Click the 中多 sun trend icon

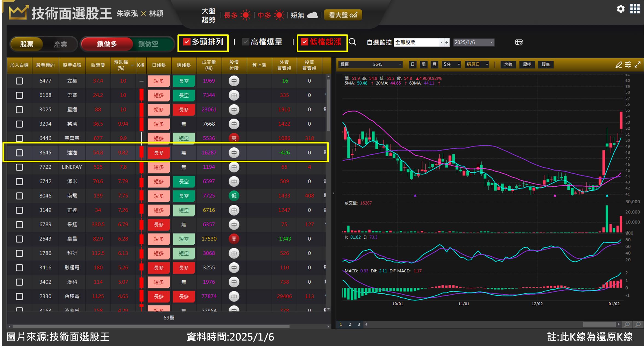tap(279, 15)
